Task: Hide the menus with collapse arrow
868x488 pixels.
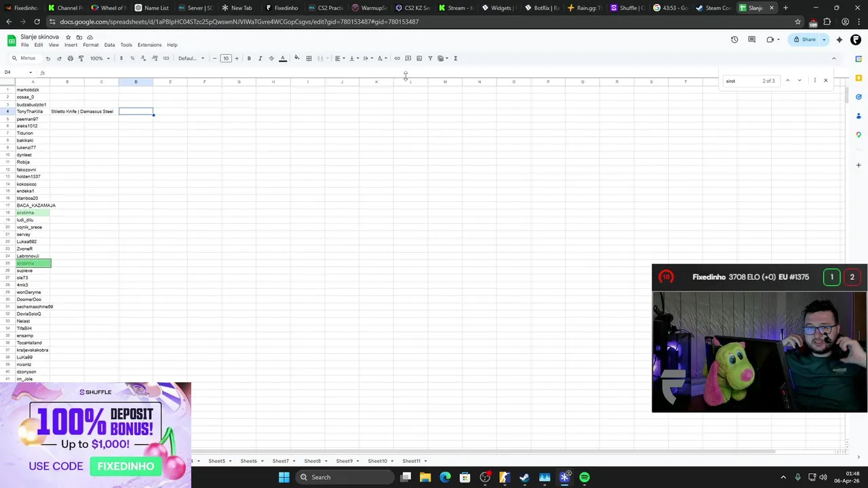Action: 833,58
